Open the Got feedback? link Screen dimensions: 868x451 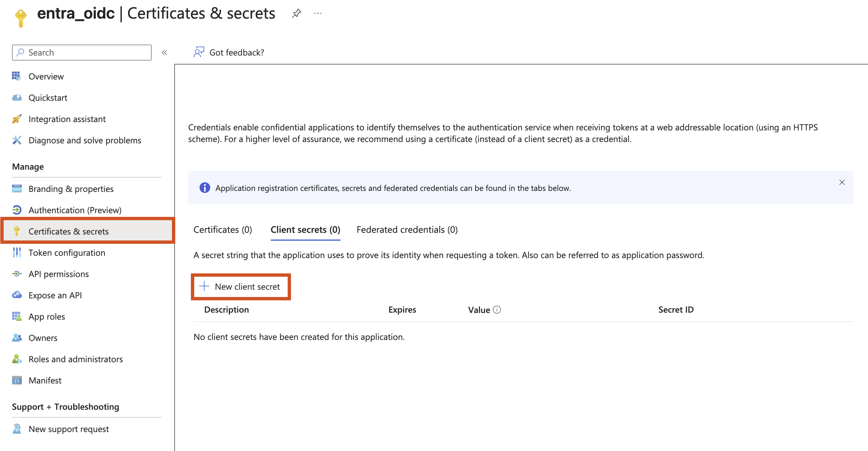coord(236,53)
